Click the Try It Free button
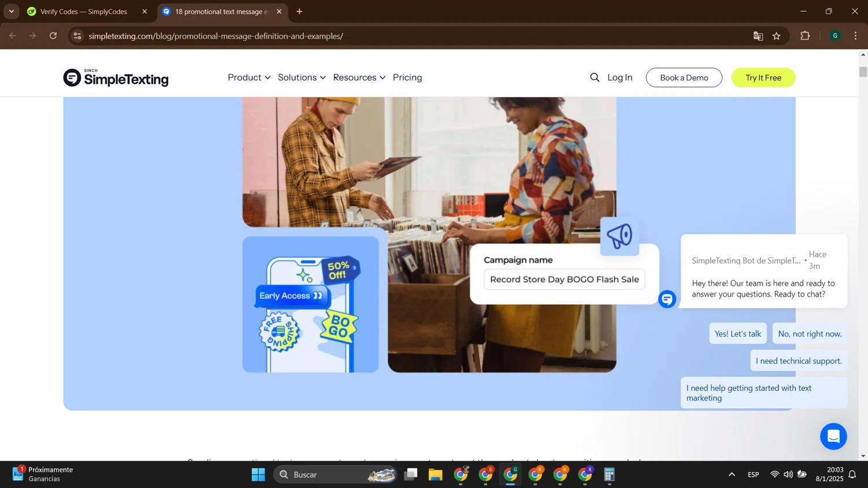The image size is (868, 488). (763, 77)
